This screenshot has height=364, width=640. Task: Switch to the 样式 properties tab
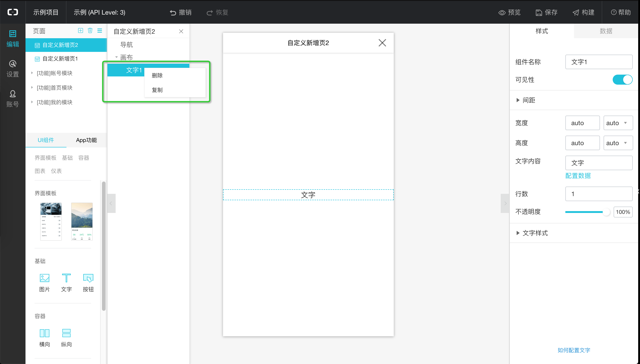click(x=541, y=31)
